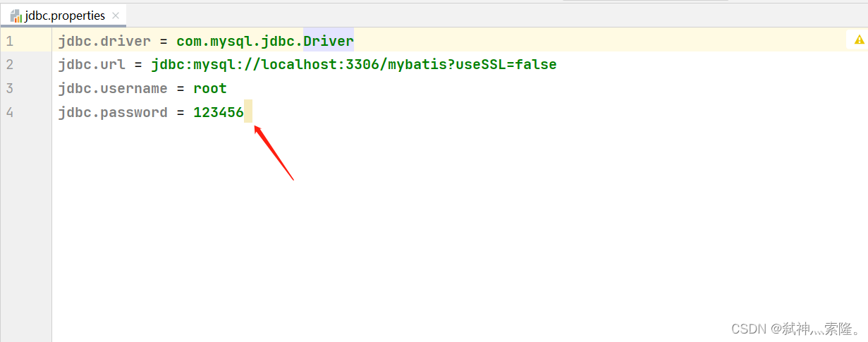Place caret in highlighted trailing space after 123456
868x342 pixels.
248,112
